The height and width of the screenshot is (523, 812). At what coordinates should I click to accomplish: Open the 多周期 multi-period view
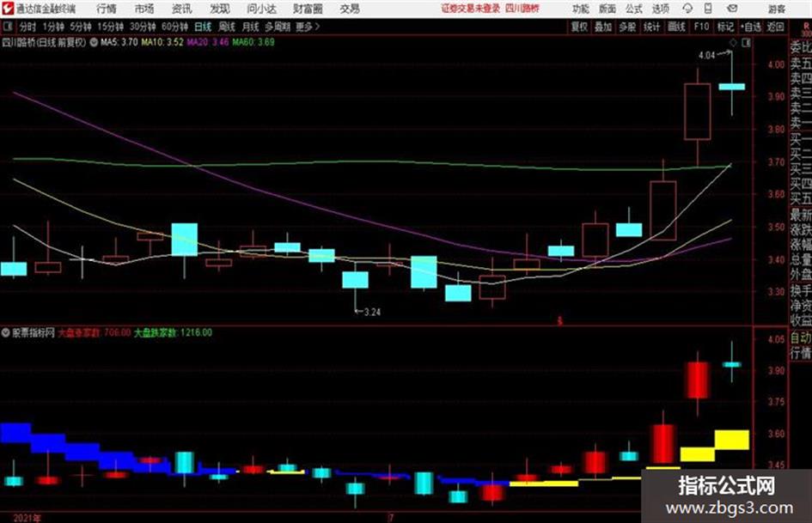pos(278,27)
